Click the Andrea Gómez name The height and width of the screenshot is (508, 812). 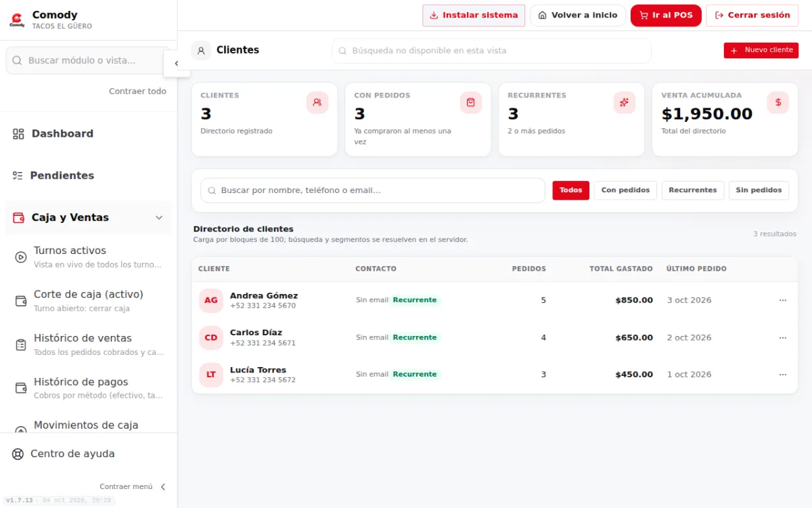264,295
